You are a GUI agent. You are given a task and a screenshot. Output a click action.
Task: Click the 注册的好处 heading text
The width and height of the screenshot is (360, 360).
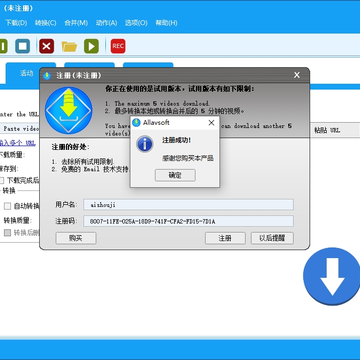(70, 147)
